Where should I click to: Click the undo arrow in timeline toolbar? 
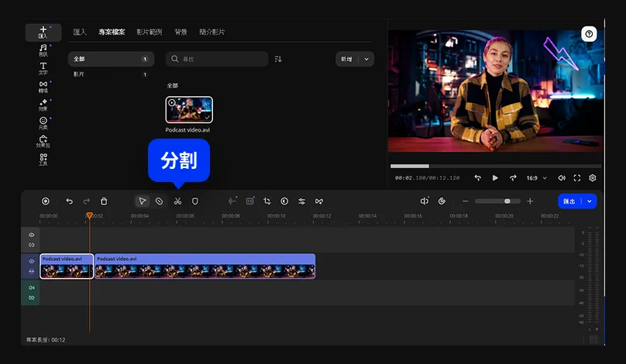pyautogui.click(x=69, y=201)
